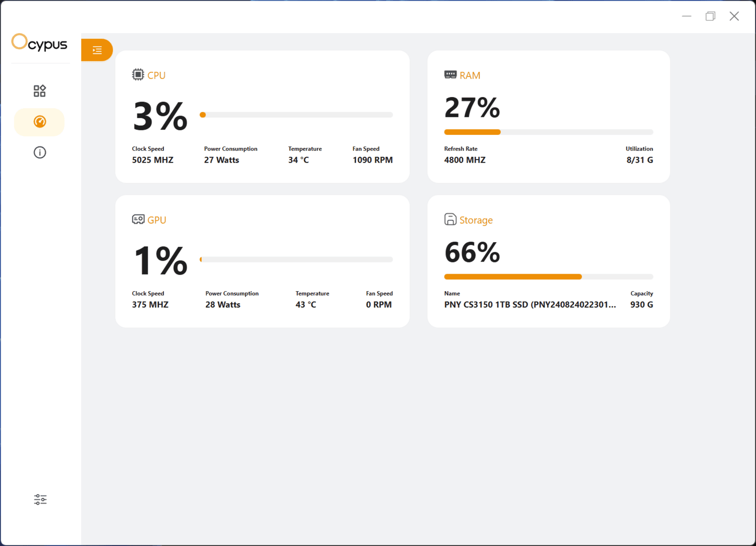The image size is (756, 546).
Task: Click the CPU fan speed 1090 RPM value
Action: (372, 160)
